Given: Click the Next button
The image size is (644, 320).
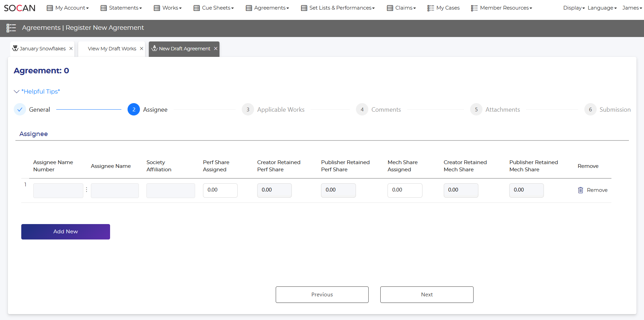Looking at the screenshot, I should pyautogui.click(x=427, y=295).
